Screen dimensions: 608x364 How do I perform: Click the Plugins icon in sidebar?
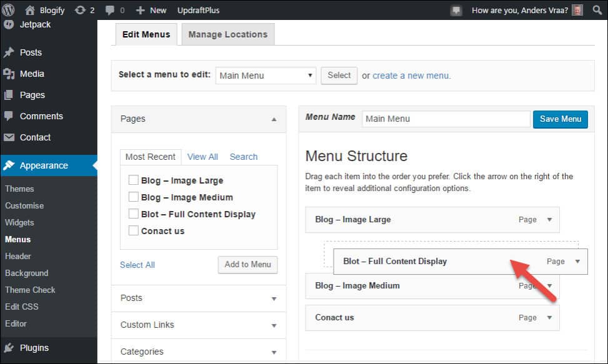coord(9,348)
